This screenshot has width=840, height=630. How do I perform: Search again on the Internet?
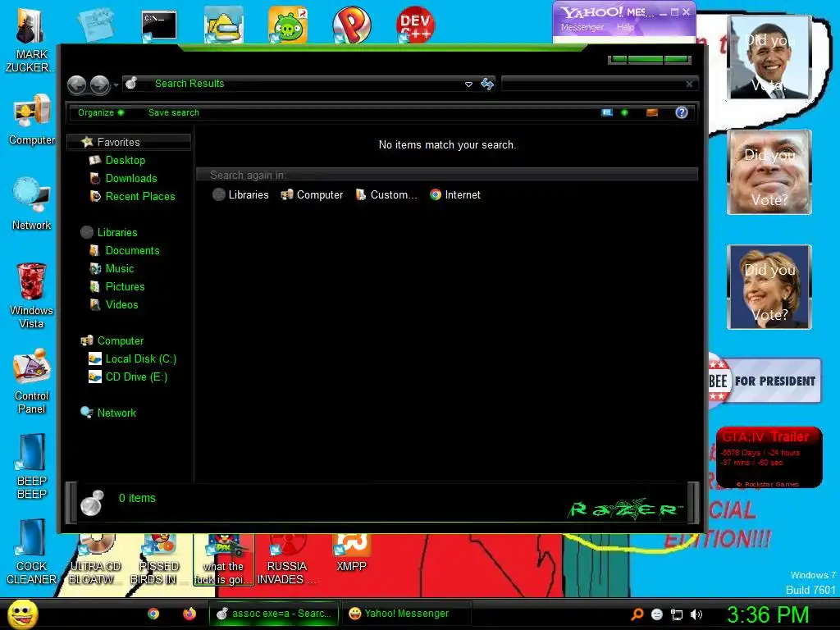pos(455,195)
